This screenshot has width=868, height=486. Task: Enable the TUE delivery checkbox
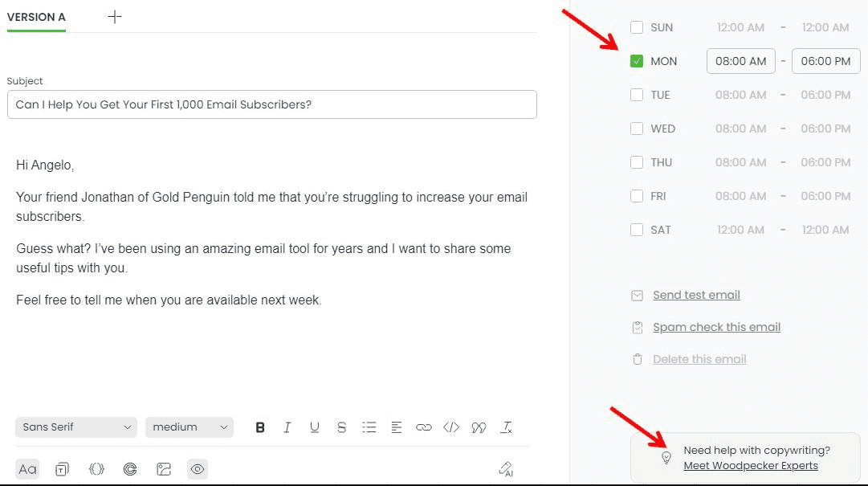click(637, 94)
